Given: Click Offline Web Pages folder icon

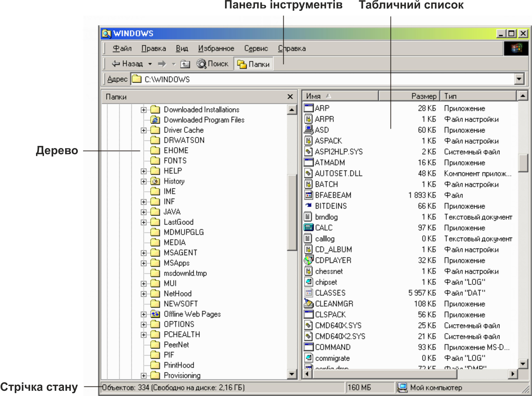Looking at the screenshot, I should (x=155, y=314).
